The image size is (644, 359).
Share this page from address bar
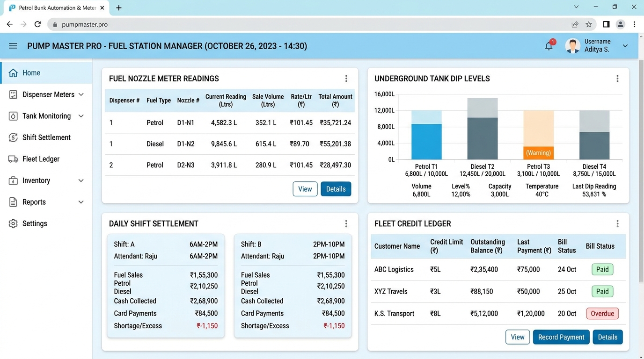coord(575,24)
